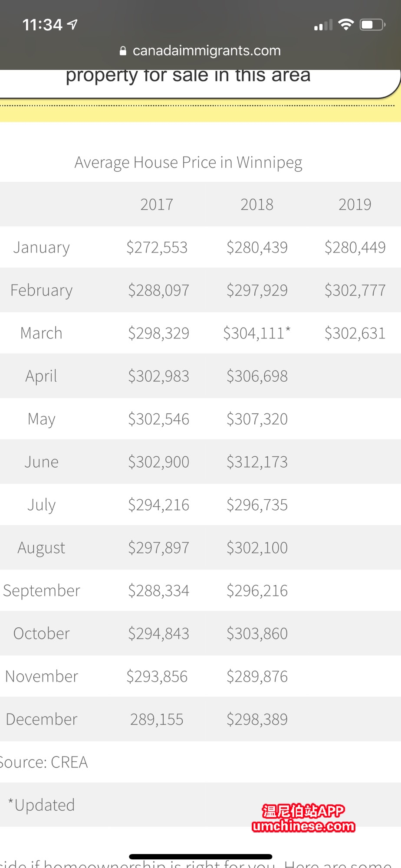Open the property for sale link

(x=188, y=76)
